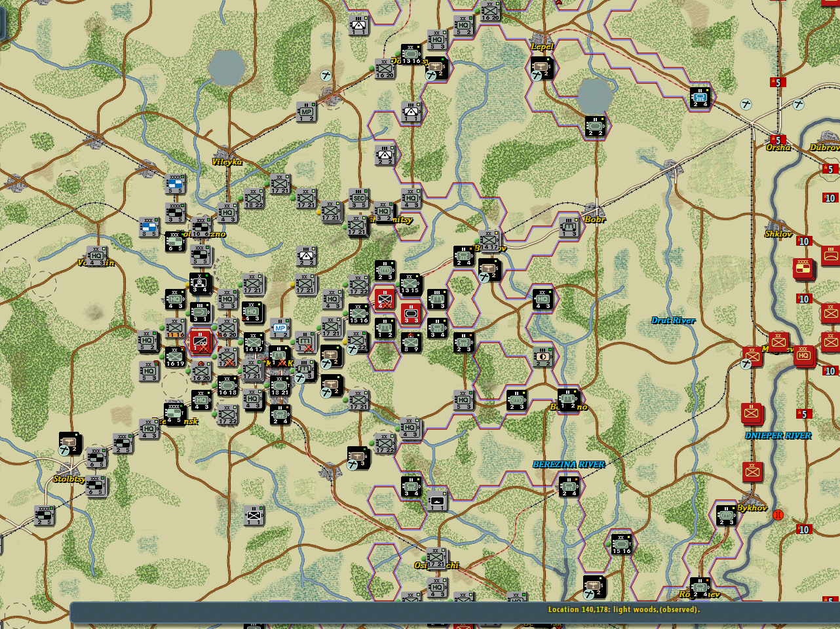Select the Soviet XXXX army counter southeast of Shklov
The height and width of the screenshot is (629, 840).
point(804,268)
